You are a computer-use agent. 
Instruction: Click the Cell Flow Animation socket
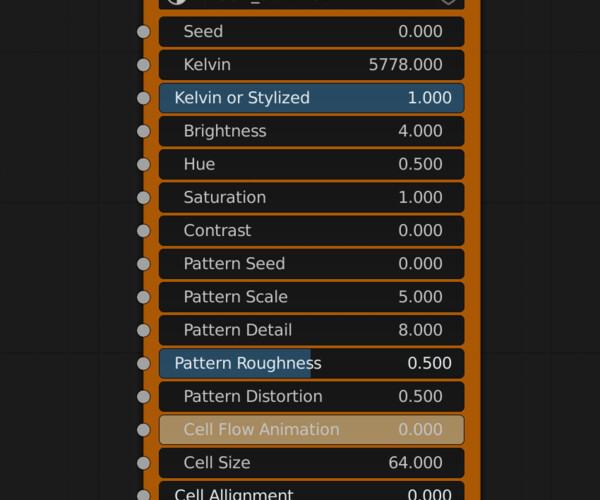click(143, 430)
